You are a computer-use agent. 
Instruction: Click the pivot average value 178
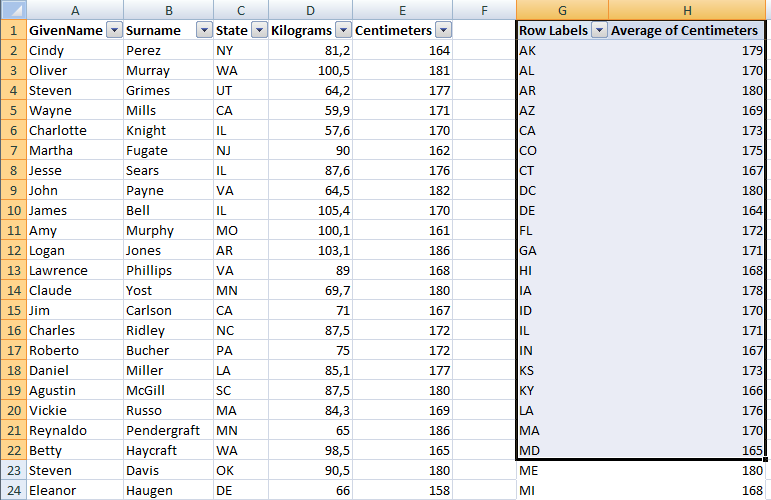tap(687, 291)
